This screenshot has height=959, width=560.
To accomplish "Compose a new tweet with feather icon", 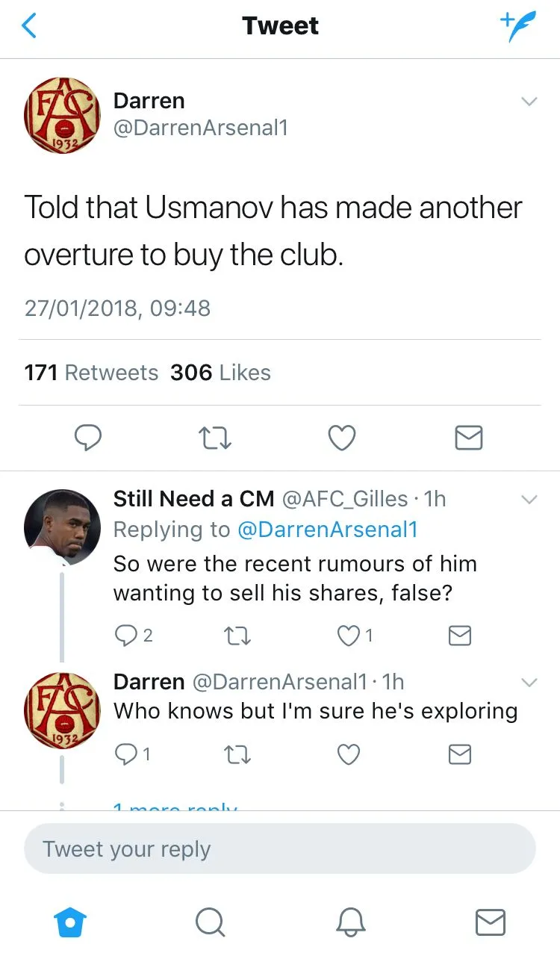I will tap(517, 27).
